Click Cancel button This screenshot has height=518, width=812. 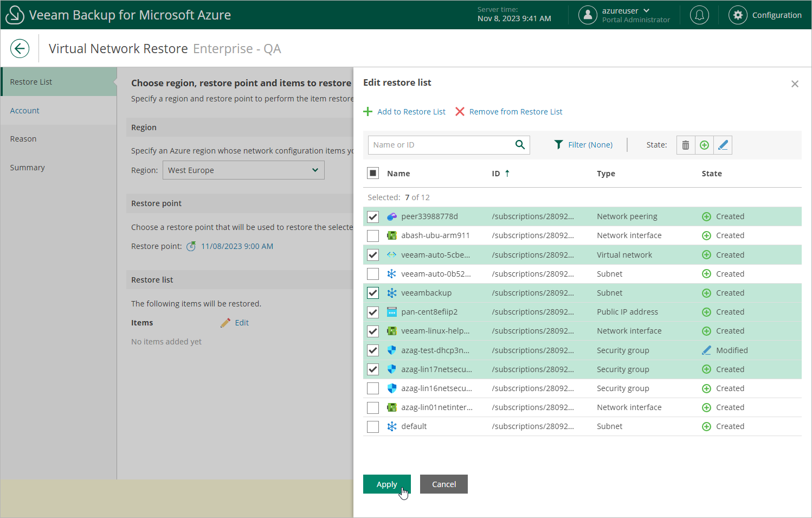pos(444,484)
